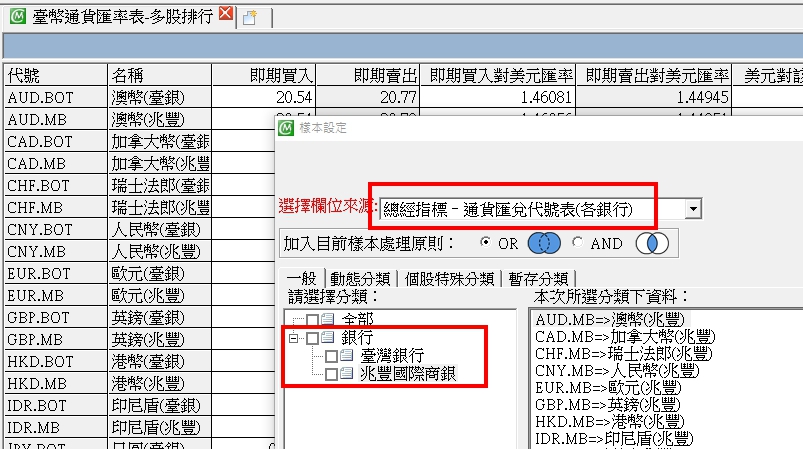Select the 兆豐國際商銀 tree item

(408, 374)
